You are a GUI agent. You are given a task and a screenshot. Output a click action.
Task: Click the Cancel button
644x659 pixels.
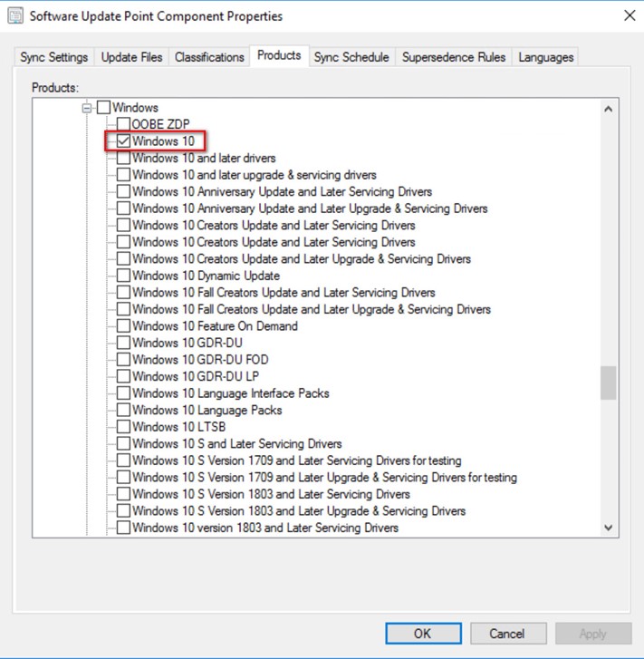[508, 634]
